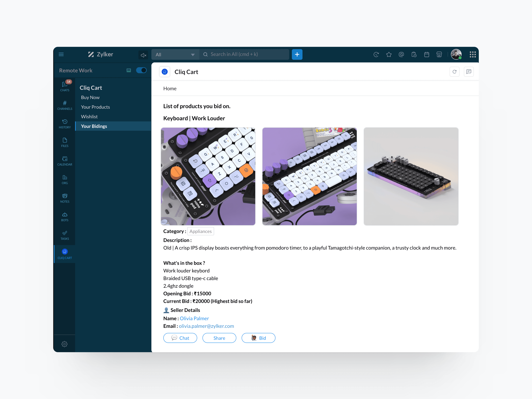Screen dimensions: 532x399
Task: Click the blue plus create button
Action: click(x=297, y=55)
